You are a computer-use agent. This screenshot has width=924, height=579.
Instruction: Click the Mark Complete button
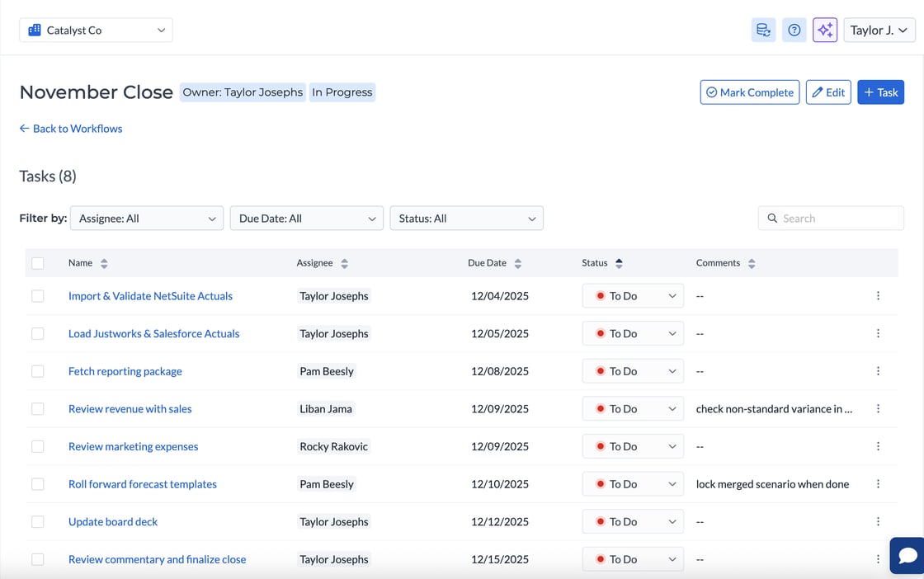click(x=749, y=92)
